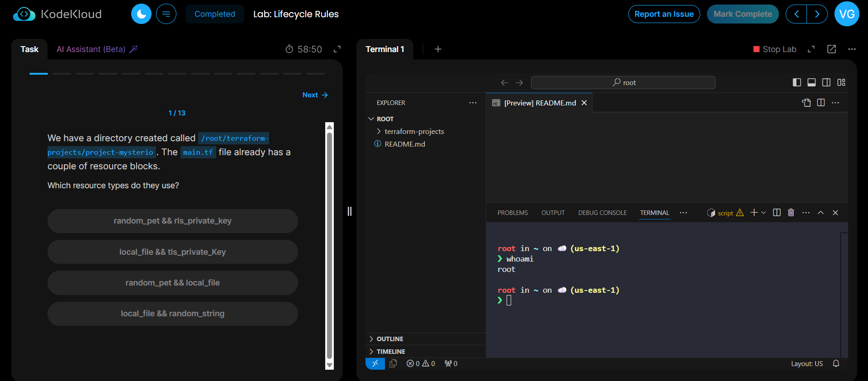
Task: Toggle dark mode with the moon icon
Action: 141,14
